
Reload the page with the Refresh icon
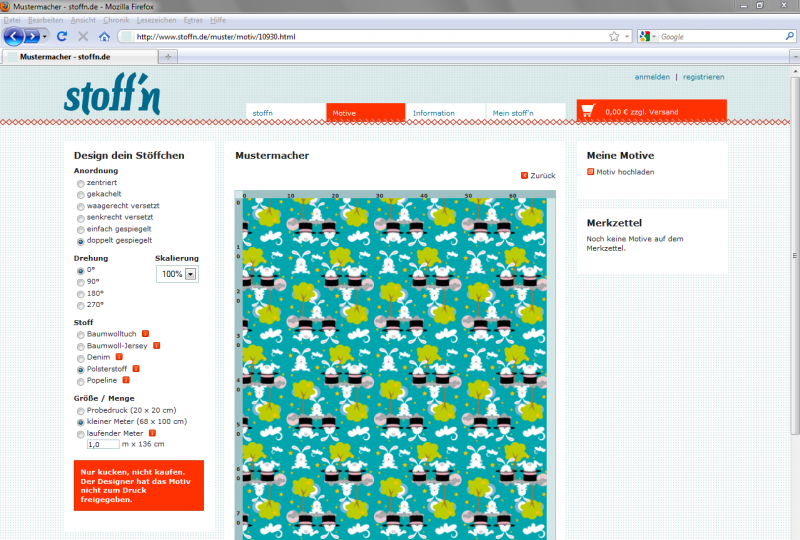[x=62, y=36]
